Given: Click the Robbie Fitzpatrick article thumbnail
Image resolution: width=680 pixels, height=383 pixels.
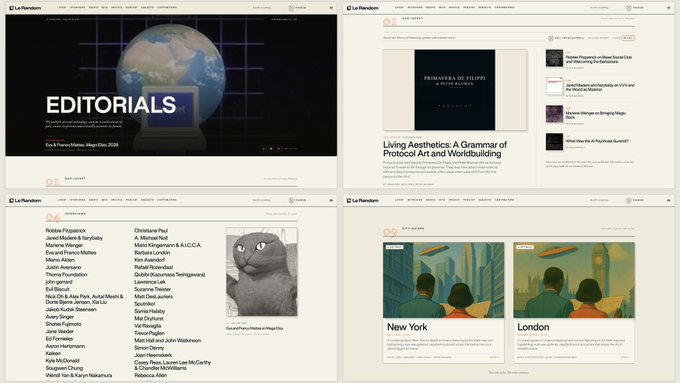Looking at the screenshot, I should click(554, 58).
